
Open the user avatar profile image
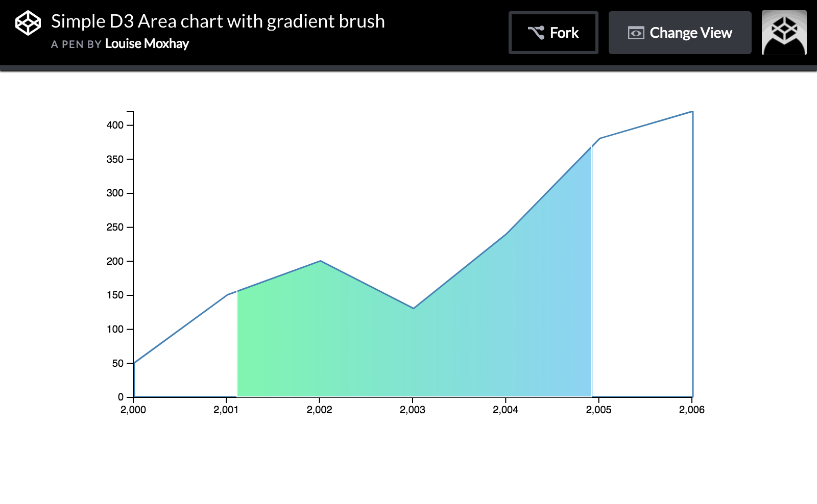pos(784,33)
